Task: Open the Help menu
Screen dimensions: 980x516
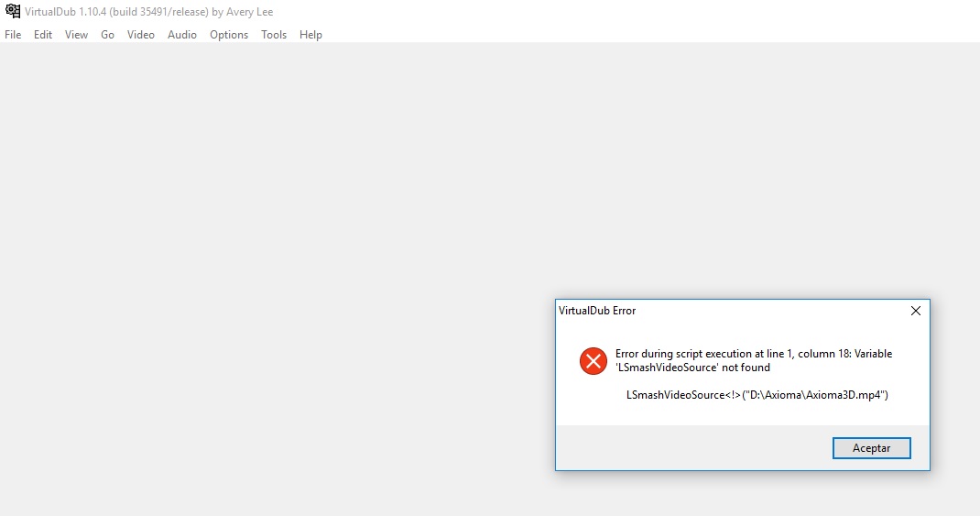Action: 310,35
